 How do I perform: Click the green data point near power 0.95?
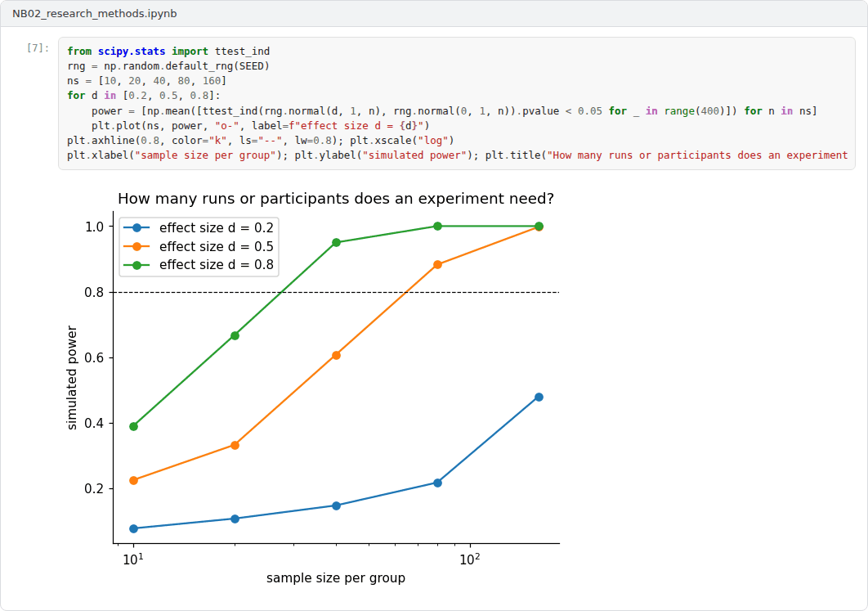[x=336, y=243]
